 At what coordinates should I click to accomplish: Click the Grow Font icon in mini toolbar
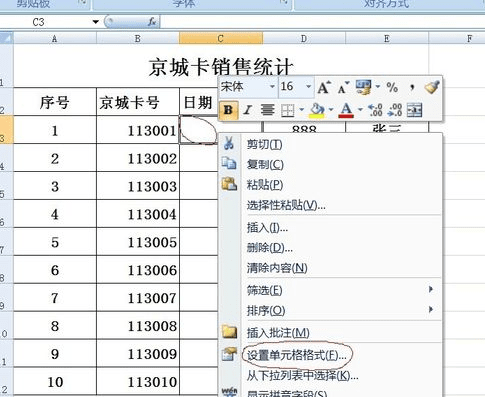[x=324, y=87]
